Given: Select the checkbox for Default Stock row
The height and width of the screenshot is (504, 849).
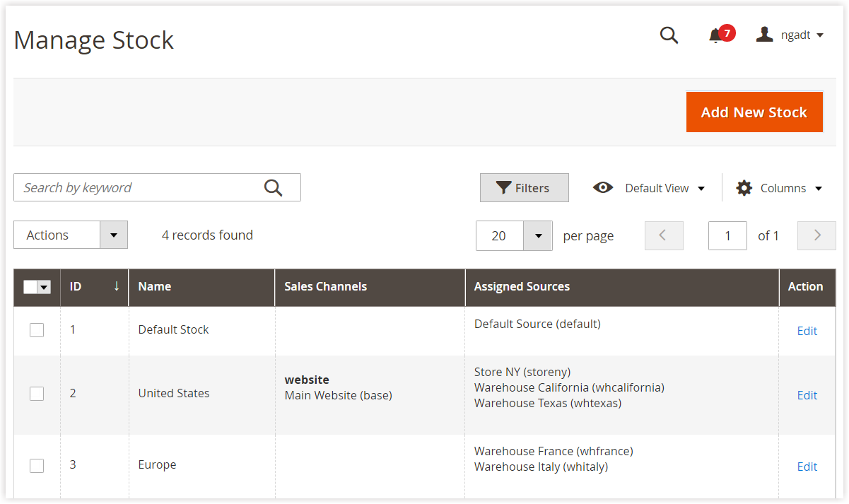Looking at the screenshot, I should click(36, 329).
